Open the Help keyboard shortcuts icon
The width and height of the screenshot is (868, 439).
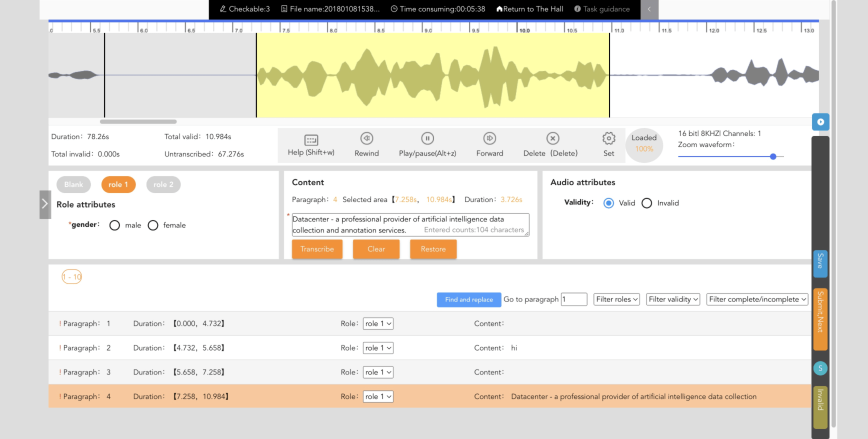[x=311, y=139]
